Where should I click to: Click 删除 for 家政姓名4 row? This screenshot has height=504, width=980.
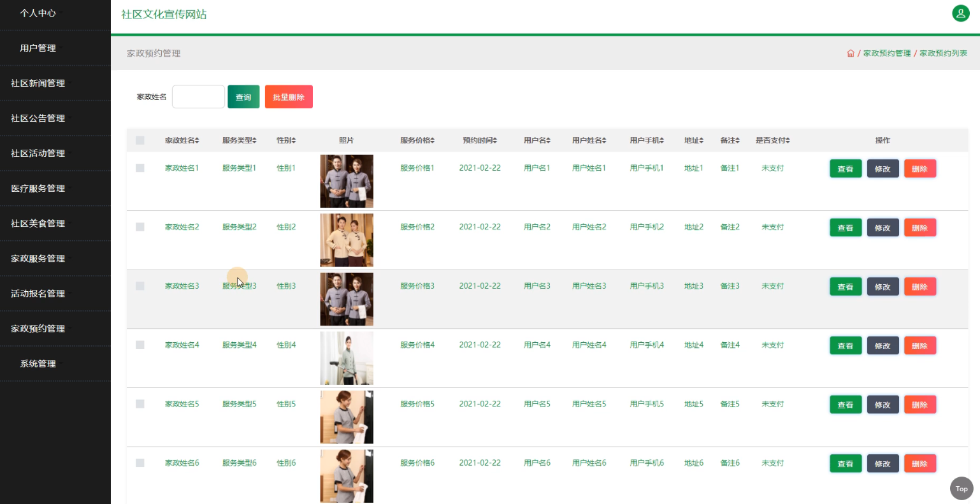pyautogui.click(x=919, y=345)
